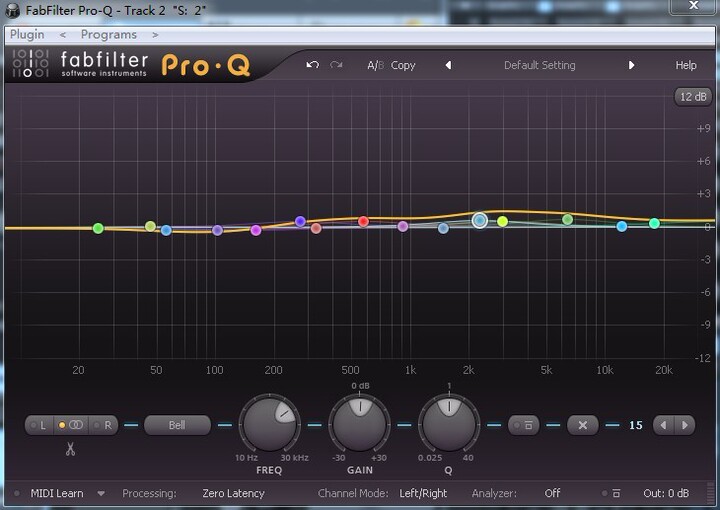Select the purple band dot near 1k
This screenshot has width=720, height=510.
pos(403,226)
